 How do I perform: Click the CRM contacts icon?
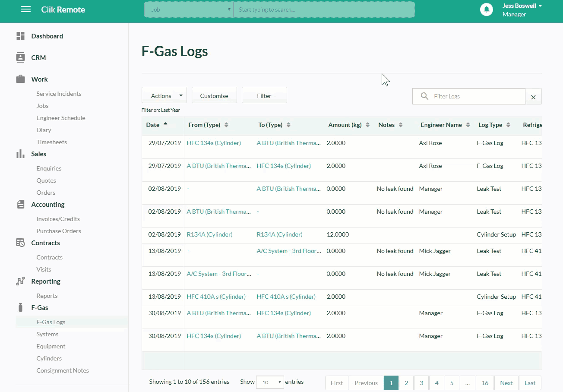coord(20,57)
